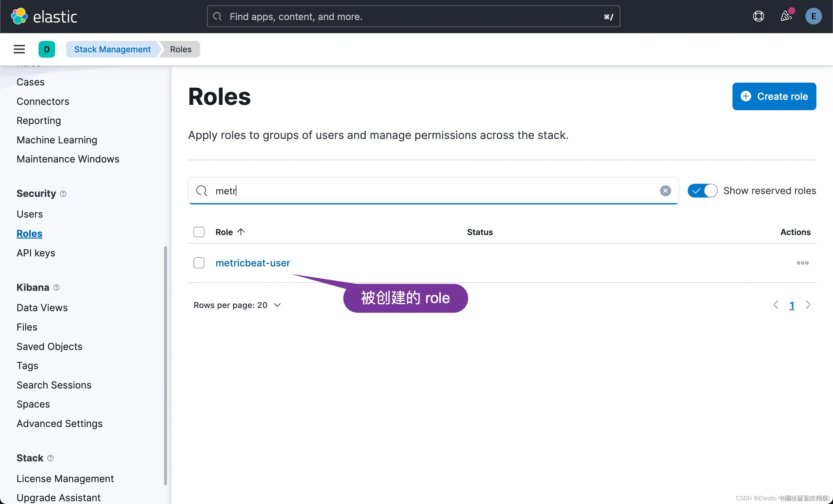Viewport: 833px width, 504px height.
Task: Open actions menu for metricbeat-user
Action: (x=802, y=263)
